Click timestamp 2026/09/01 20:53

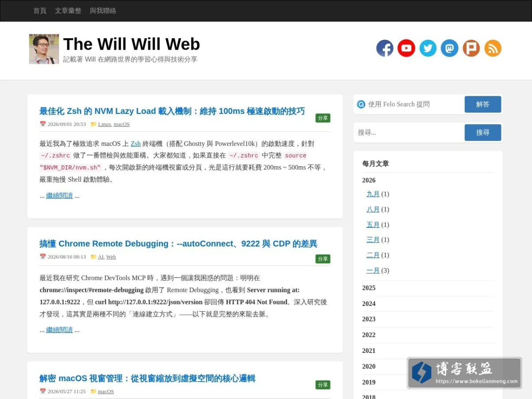pos(67,124)
